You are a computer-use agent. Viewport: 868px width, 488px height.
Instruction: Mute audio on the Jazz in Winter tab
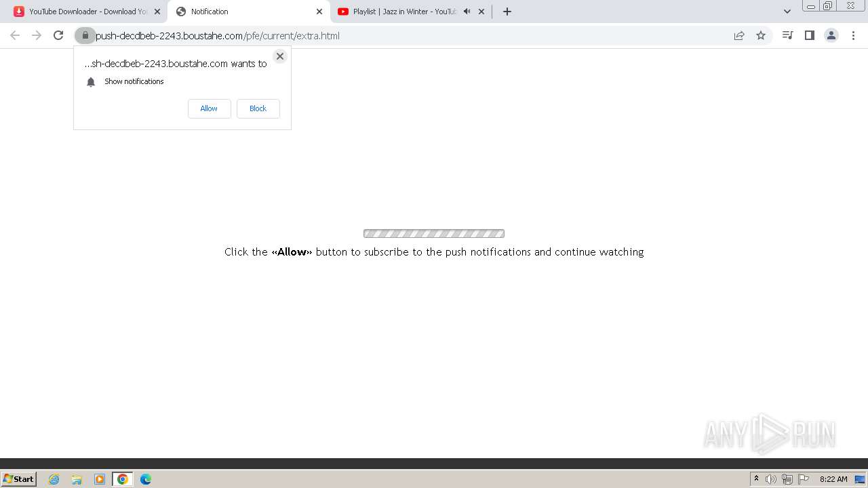pos(467,12)
